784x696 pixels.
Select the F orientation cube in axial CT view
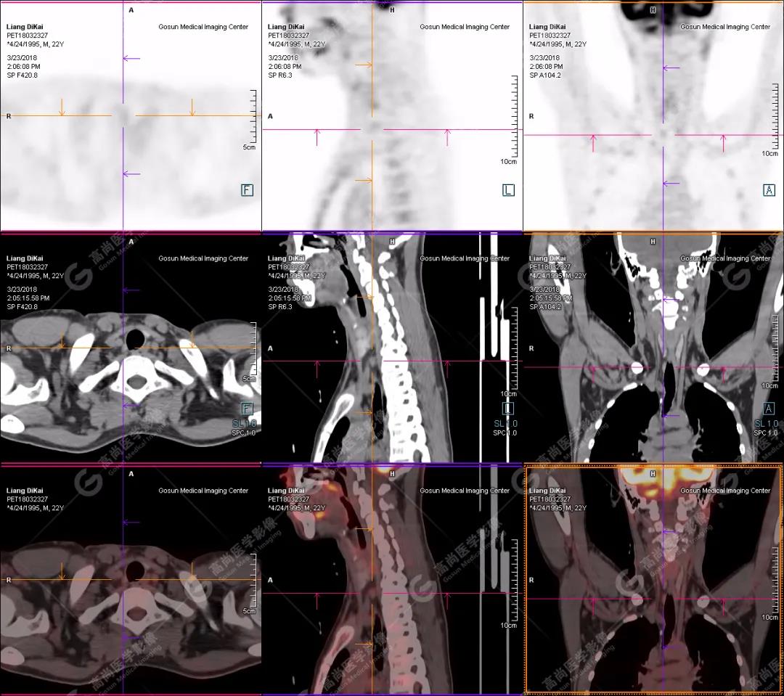[x=247, y=409]
